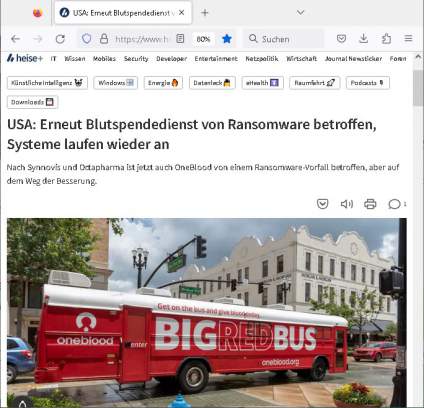Open the downloads arrow icon
The width and height of the screenshot is (424, 408).
pyautogui.click(x=364, y=39)
